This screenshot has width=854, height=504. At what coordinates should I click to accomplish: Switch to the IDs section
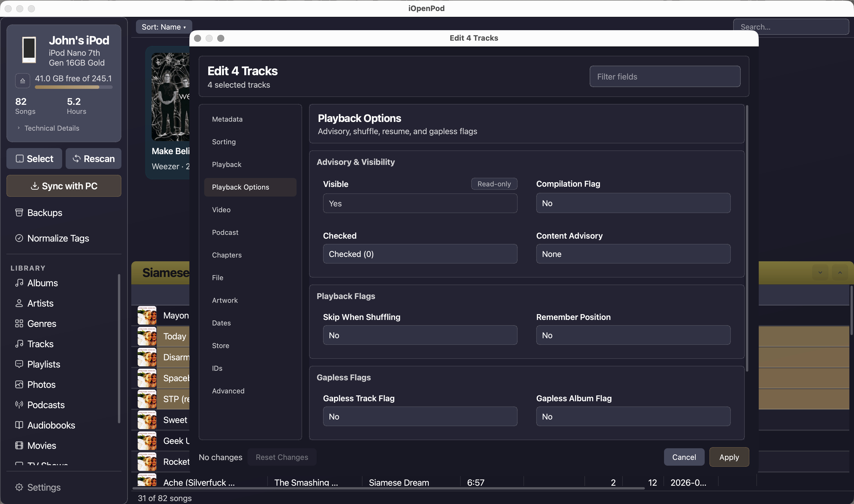pyautogui.click(x=250, y=368)
